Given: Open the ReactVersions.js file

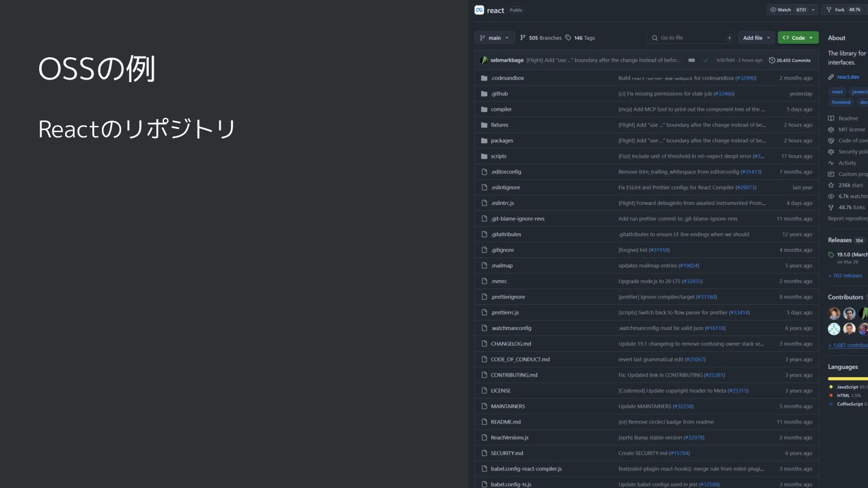Looking at the screenshot, I should (510, 438).
